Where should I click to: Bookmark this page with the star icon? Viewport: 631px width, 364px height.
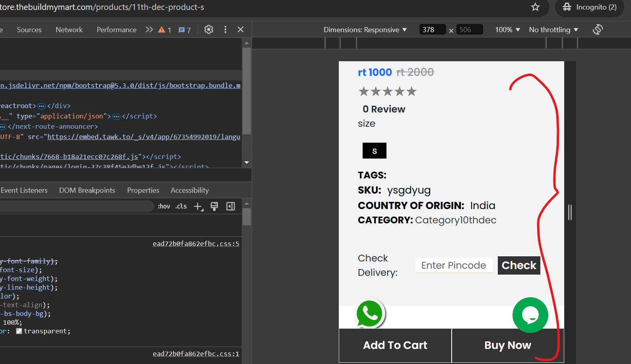pos(535,7)
